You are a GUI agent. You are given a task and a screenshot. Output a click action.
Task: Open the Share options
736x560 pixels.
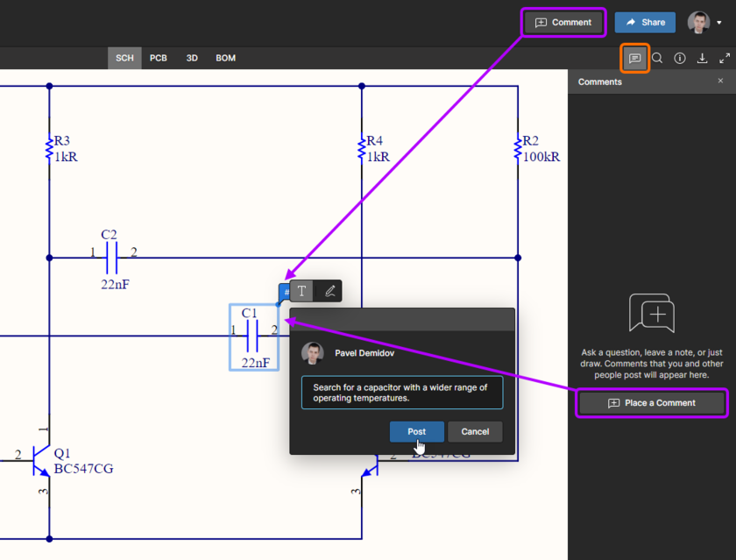(645, 22)
